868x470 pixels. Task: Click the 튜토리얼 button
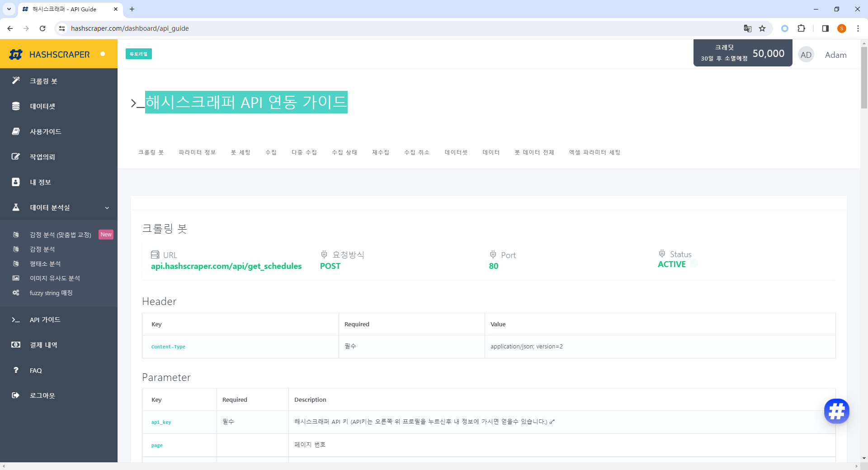pyautogui.click(x=139, y=54)
